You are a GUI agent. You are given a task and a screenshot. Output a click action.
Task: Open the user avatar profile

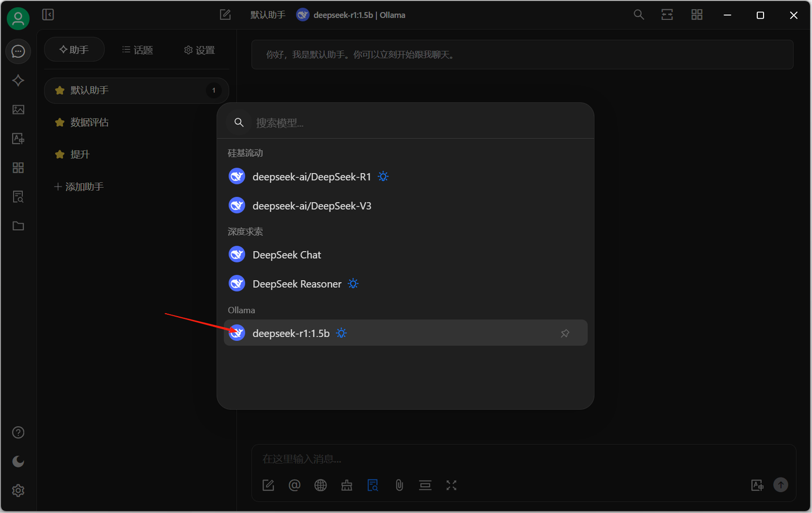(18, 19)
